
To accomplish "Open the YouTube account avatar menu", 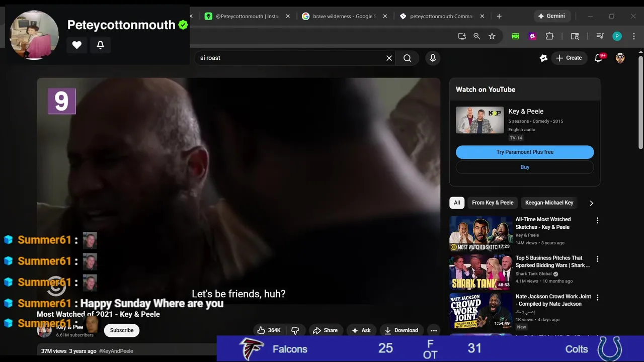I will (620, 58).
